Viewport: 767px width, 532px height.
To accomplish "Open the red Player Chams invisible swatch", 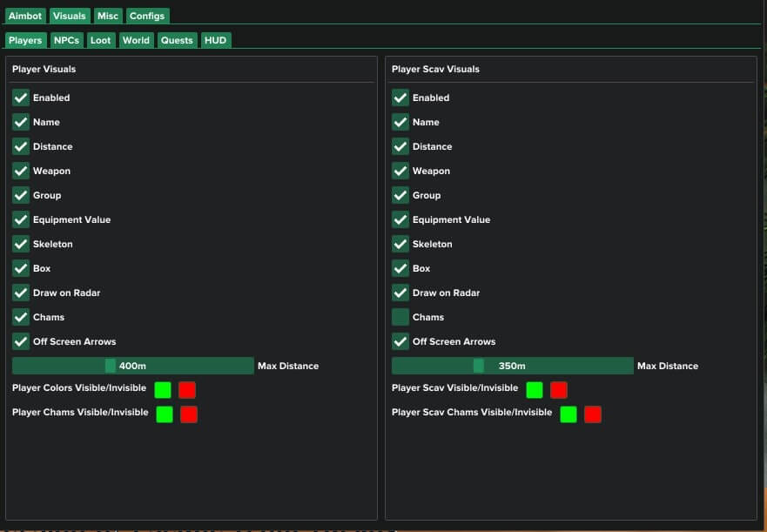I will tap(189, 414).
